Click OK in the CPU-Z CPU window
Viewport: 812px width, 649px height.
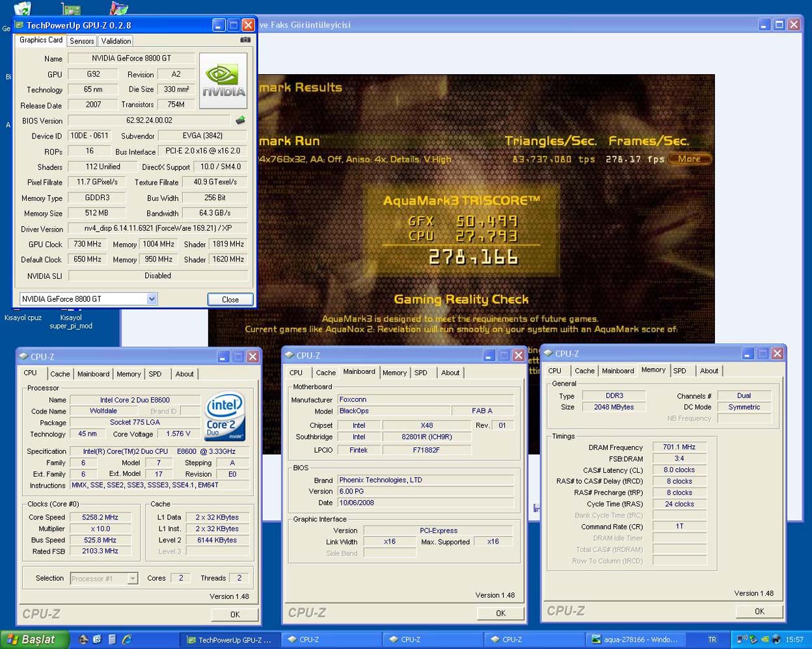pyautogui.click(x=235, y=615)
